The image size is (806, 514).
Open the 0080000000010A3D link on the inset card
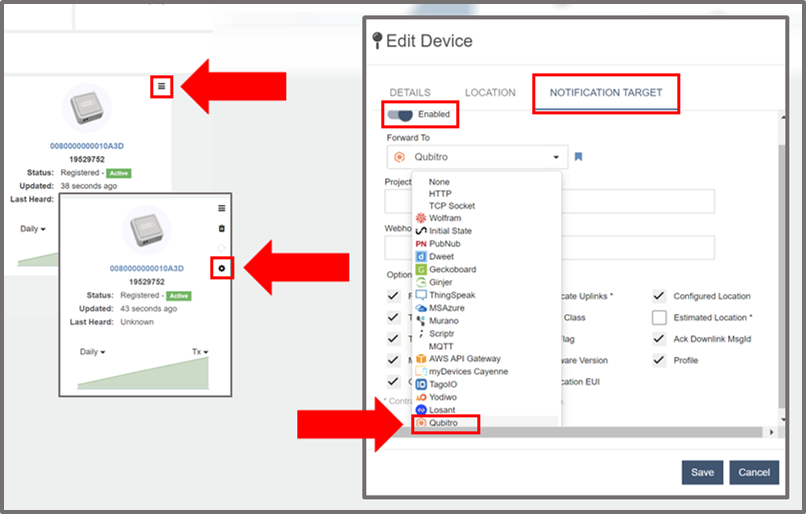[146, 268]
